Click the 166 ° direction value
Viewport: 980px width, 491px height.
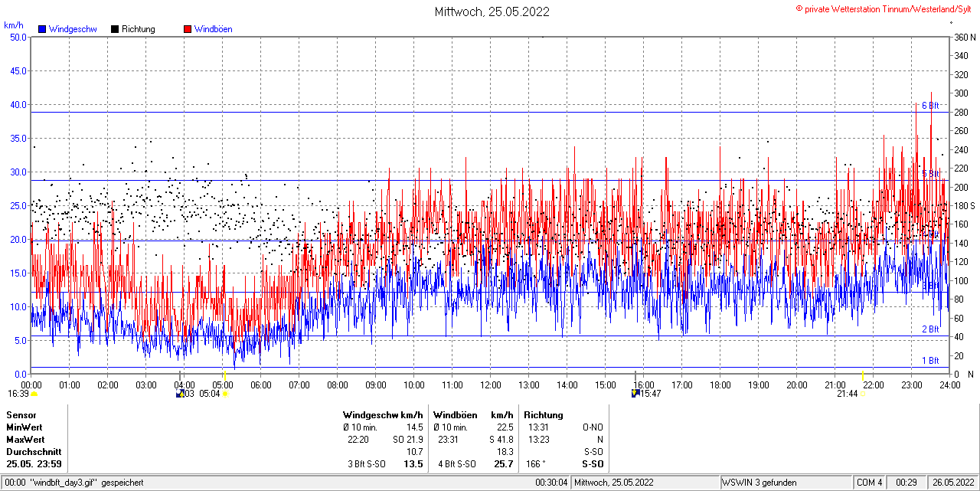(x=534, y=464)
